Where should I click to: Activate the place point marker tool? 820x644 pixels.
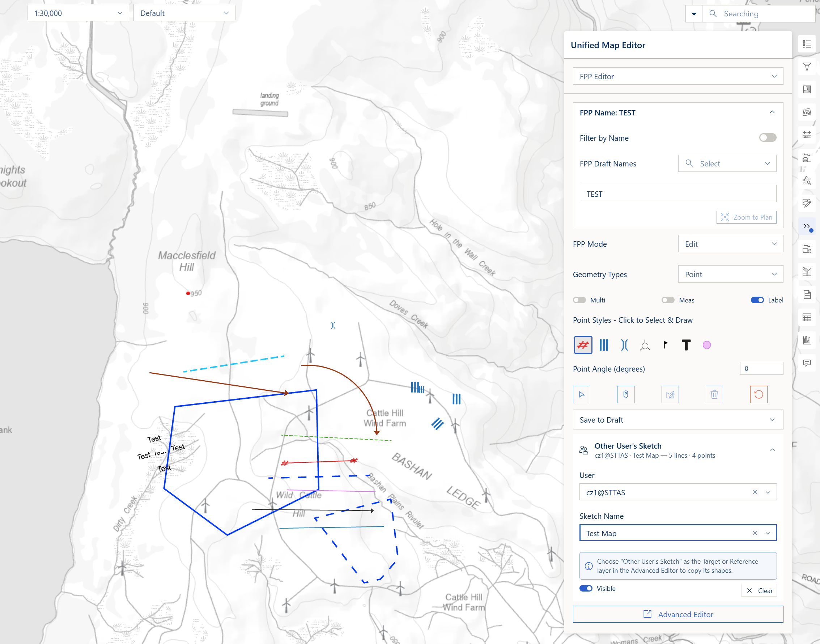pos(625,394)
